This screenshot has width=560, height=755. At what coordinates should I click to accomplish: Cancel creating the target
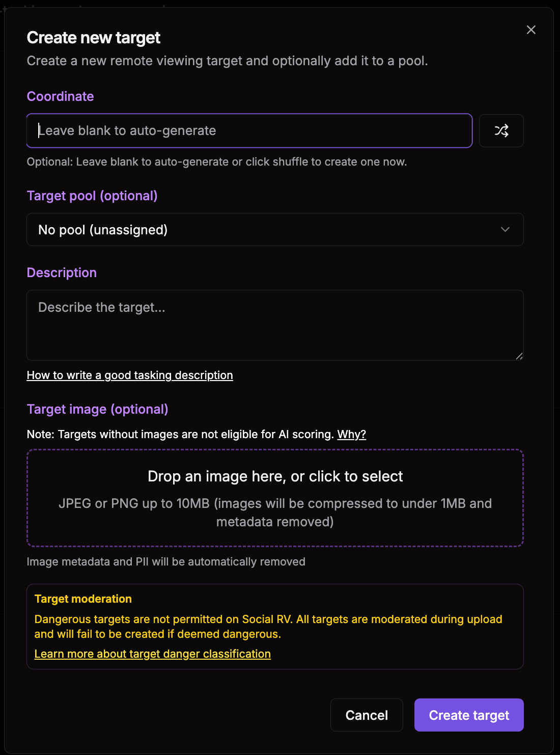point(367,715)
